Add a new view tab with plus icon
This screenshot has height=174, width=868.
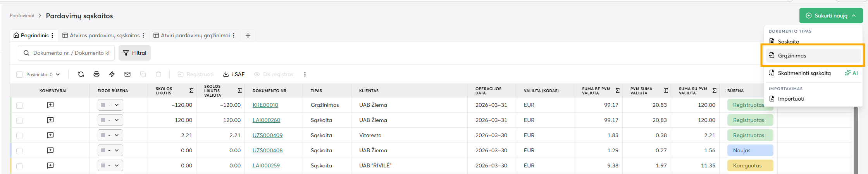coord(248,35)
